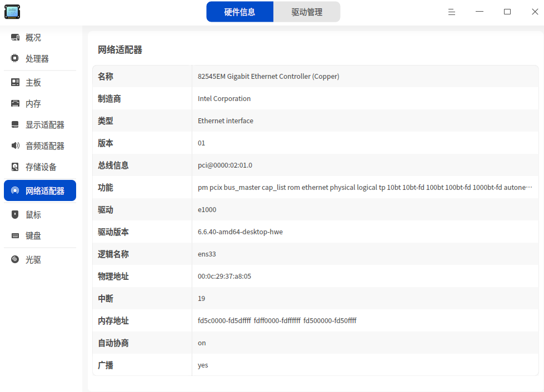Select the 鼠标 mouse icon

(15, 214)
